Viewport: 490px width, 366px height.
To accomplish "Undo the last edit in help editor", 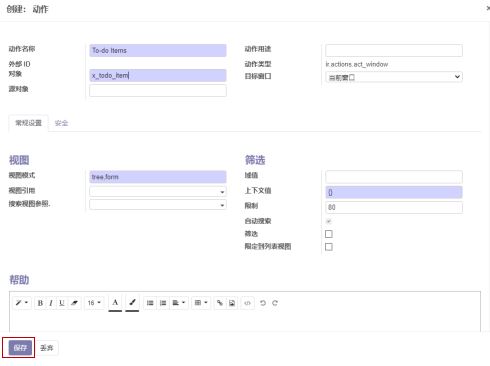I will (x=263, y=303).
